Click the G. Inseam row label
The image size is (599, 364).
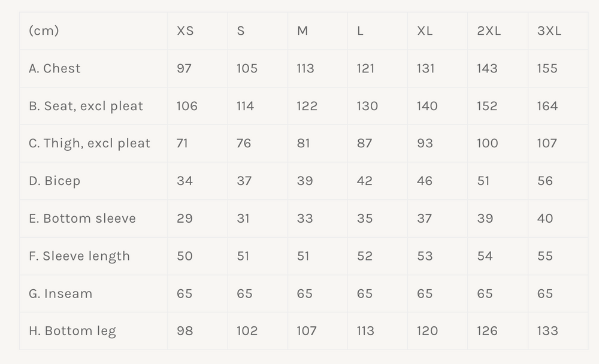pyautogui.click(x=60, y=293)
